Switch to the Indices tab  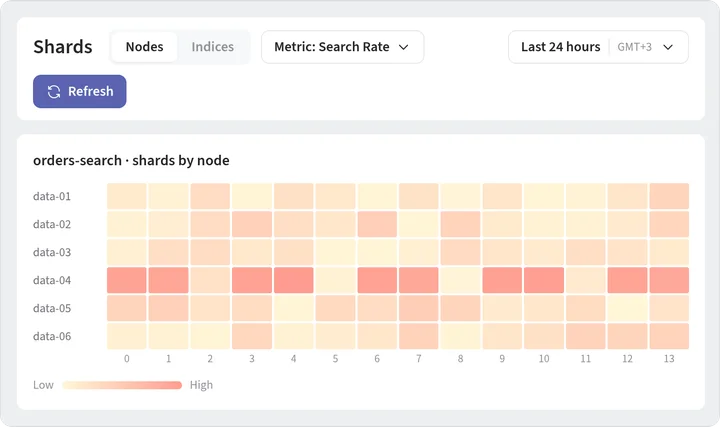(213, 47)
